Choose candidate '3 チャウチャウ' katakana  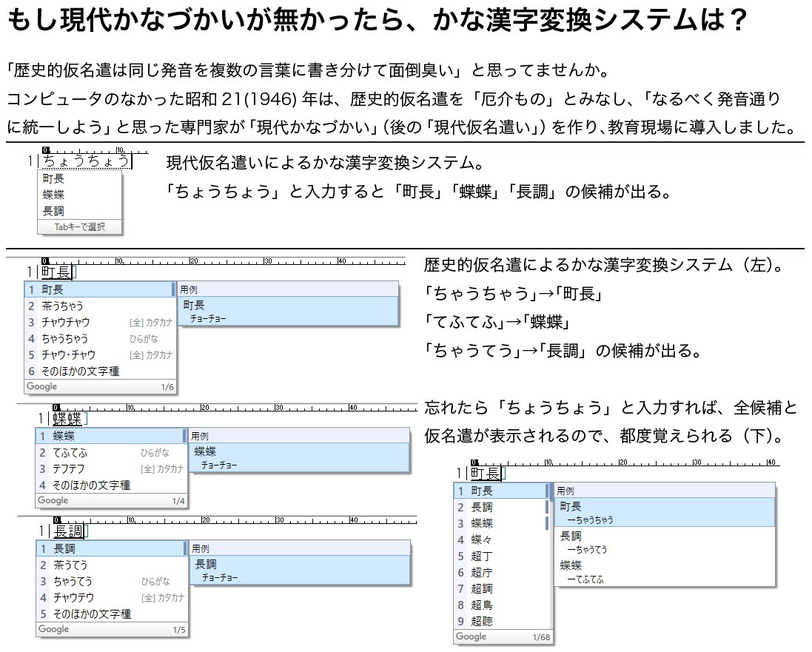(100, 322)
